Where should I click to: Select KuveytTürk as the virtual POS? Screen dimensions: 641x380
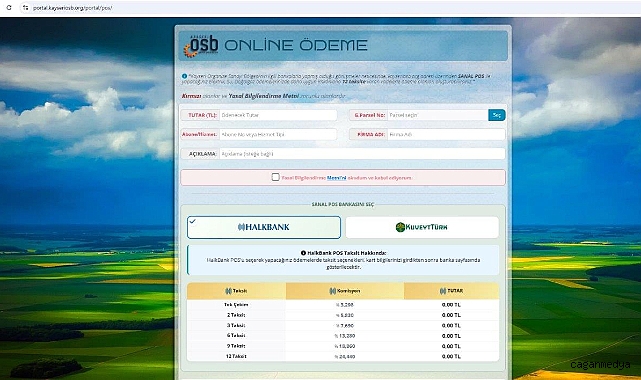click(422, 227)
